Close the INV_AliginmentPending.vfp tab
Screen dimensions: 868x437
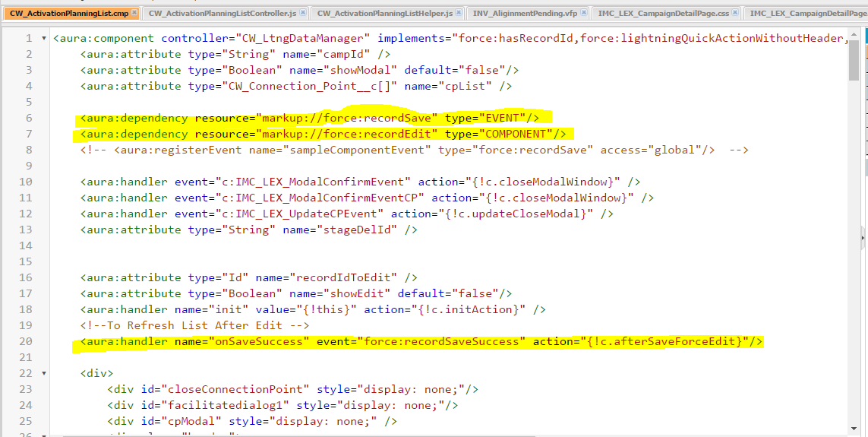tap(584, 12)
